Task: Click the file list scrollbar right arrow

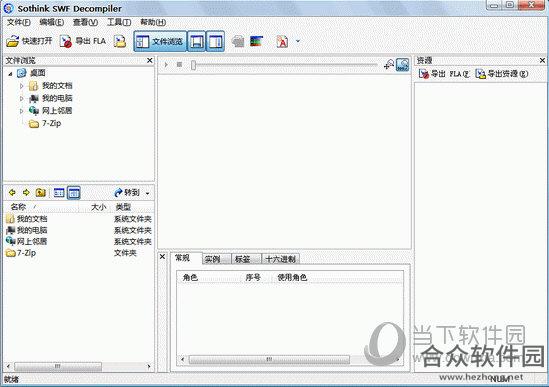Action: [x=149, y=367]
